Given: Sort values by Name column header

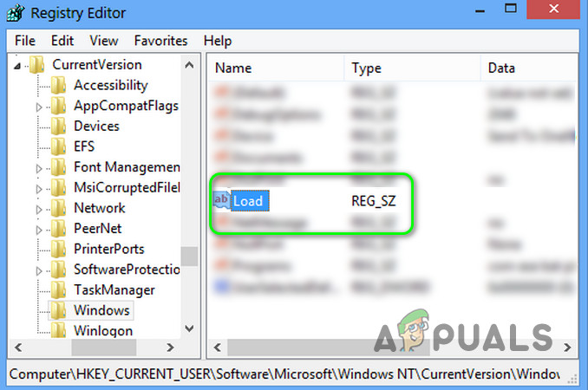Looking at the screenshot, I should [x=276, y=68].
